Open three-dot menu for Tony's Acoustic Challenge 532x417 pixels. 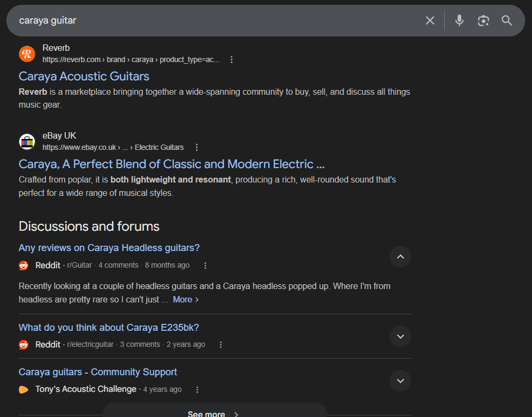coord(197,390)
